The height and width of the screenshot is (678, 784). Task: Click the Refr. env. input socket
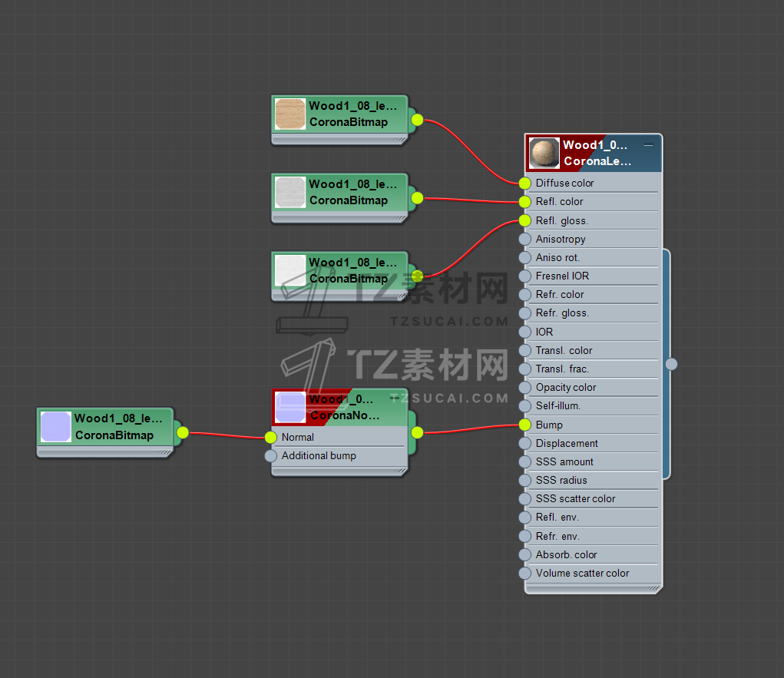(x=524, y=537)
